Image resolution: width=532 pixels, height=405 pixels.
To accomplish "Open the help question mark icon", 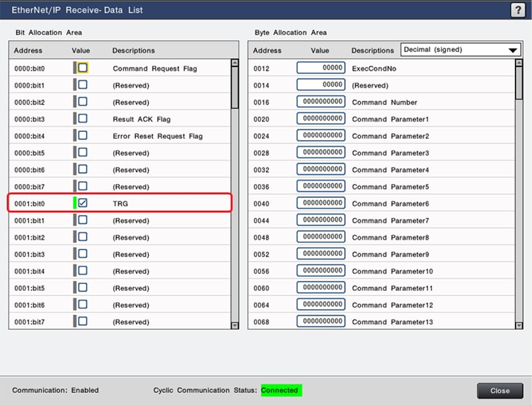I will (x=518, y=9).
